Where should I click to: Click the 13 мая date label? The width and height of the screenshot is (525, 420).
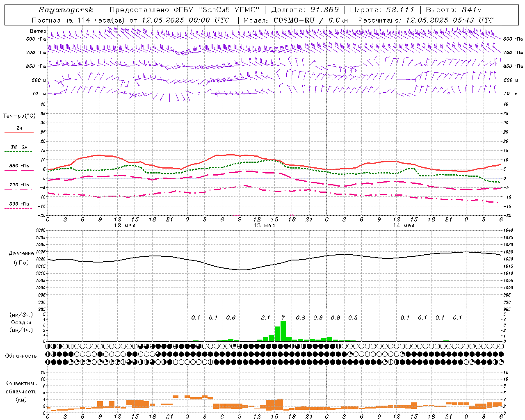click(264, 226)
